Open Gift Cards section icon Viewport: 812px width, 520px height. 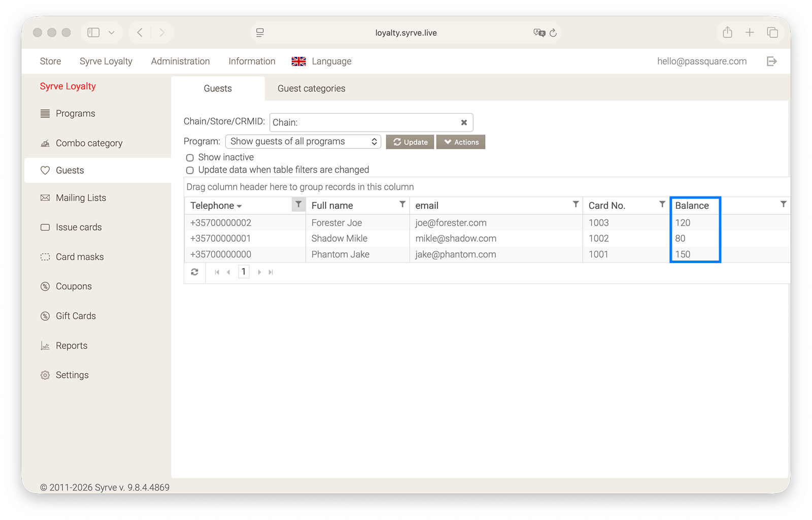(45, 316)
